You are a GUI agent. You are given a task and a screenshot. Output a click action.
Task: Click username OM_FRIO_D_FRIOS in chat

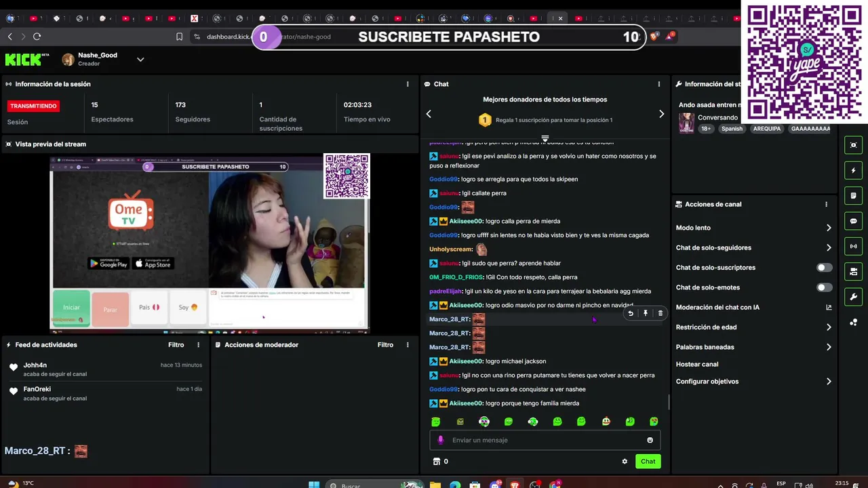tap(456, 277)
